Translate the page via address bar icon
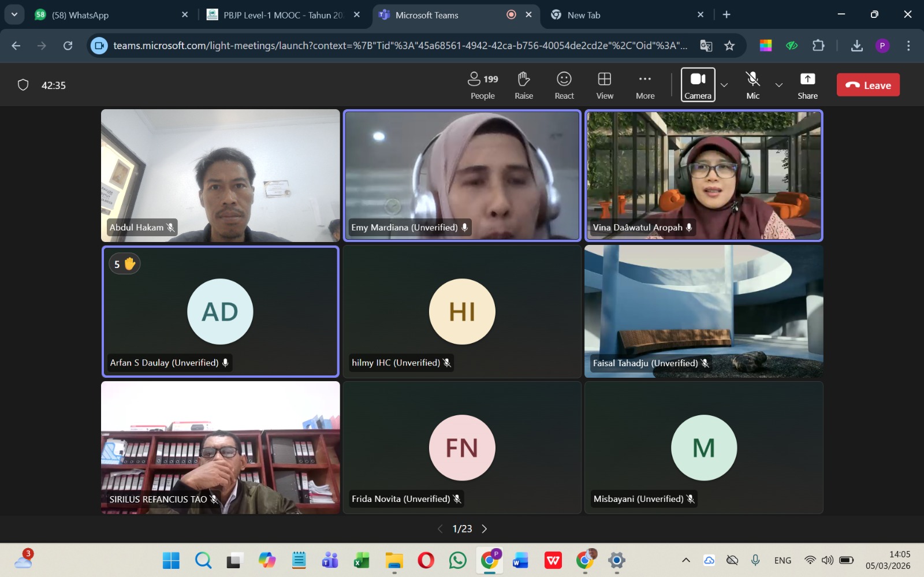Screen dimensions: 924x577 [x=706, y=45]
